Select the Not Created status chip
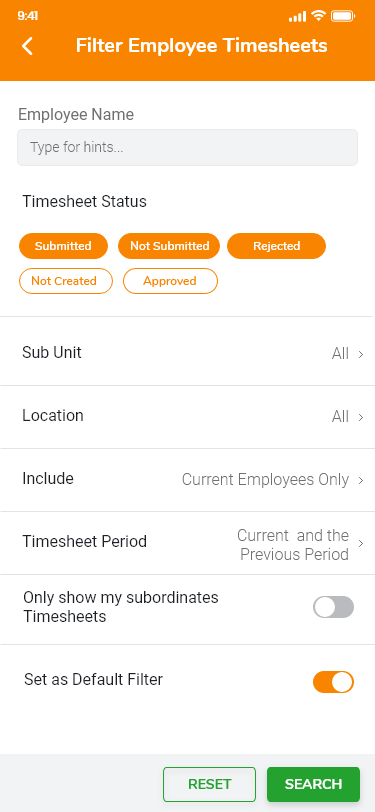The height and width of the screenshot is (812, 375). (65, 281)
